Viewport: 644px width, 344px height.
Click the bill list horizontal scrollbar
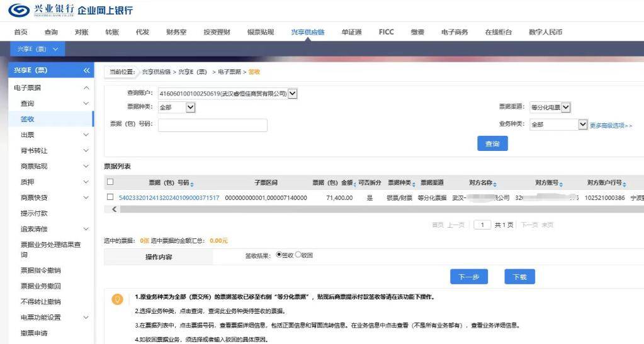click(x=378, y=209)
